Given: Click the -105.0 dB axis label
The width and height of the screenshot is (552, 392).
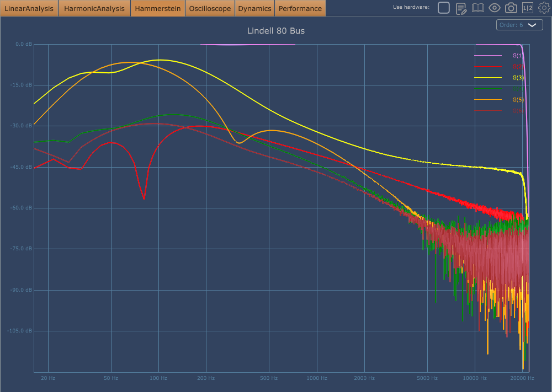Looking at the screenshot, I should (20, 331).
